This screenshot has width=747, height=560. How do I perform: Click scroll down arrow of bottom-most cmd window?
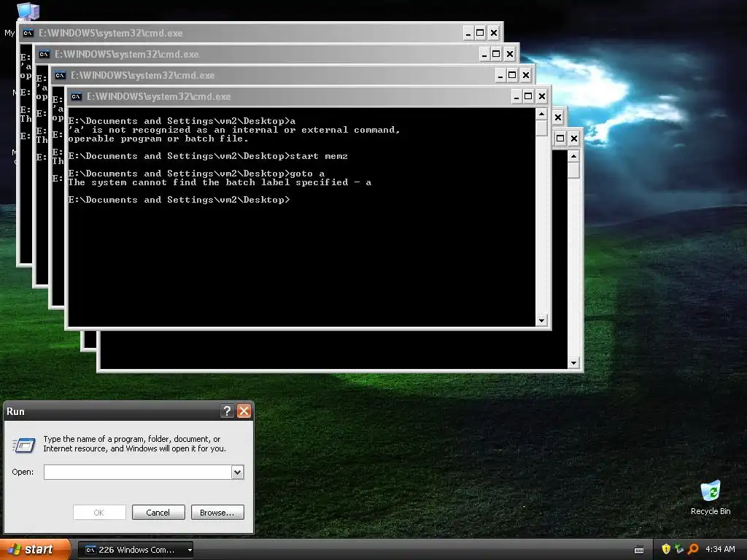click(x=573, y=363)
